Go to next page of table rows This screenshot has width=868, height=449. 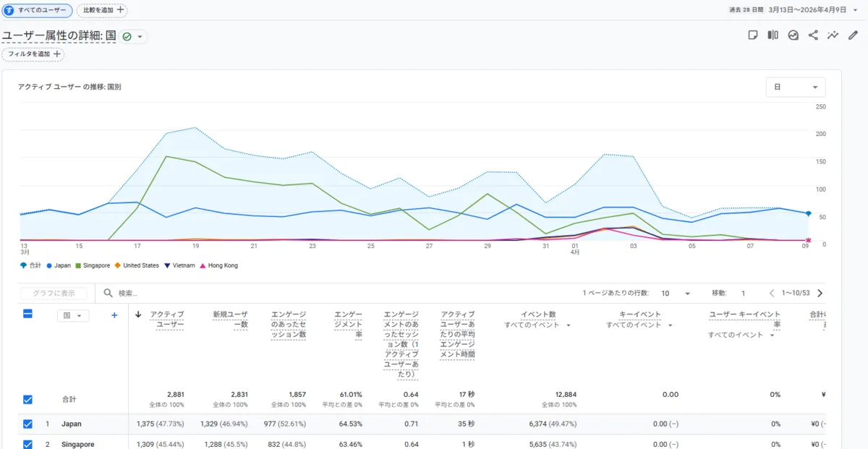820,294
